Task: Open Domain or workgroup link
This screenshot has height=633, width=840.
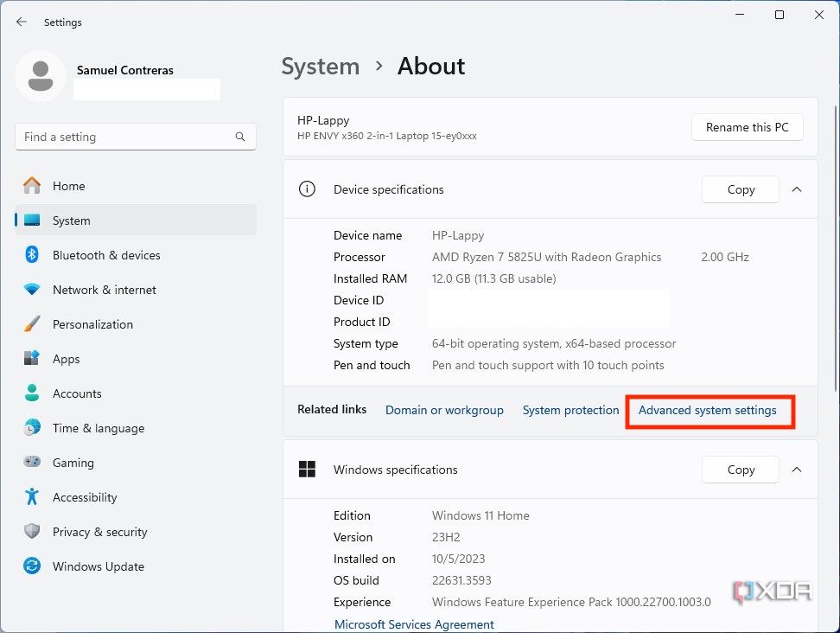Action: click(x=444, y=410)
